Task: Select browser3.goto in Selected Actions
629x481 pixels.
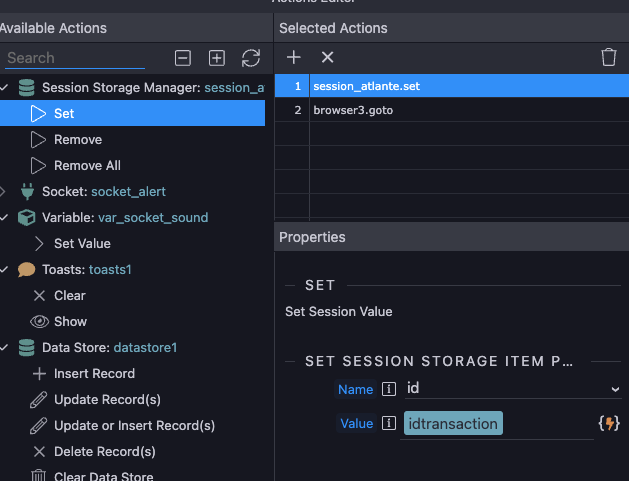Action: pos(452,110)
